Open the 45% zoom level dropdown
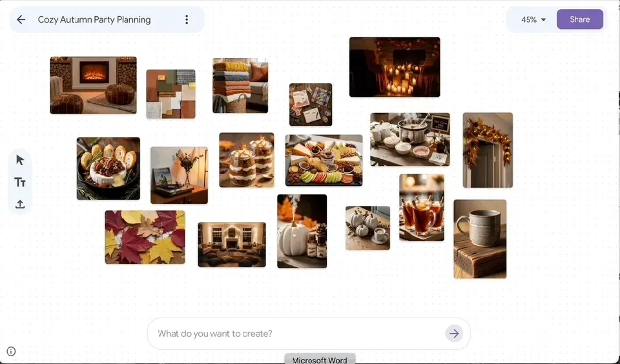Image resolution: width=620 pixels, height=364 pixels. (x=533, y=19)
